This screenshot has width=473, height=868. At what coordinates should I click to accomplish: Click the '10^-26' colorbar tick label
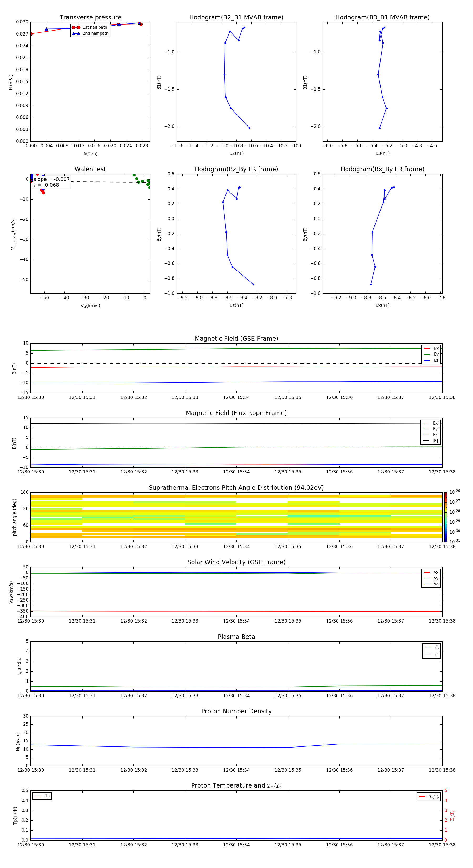click(x=455, y=492)
